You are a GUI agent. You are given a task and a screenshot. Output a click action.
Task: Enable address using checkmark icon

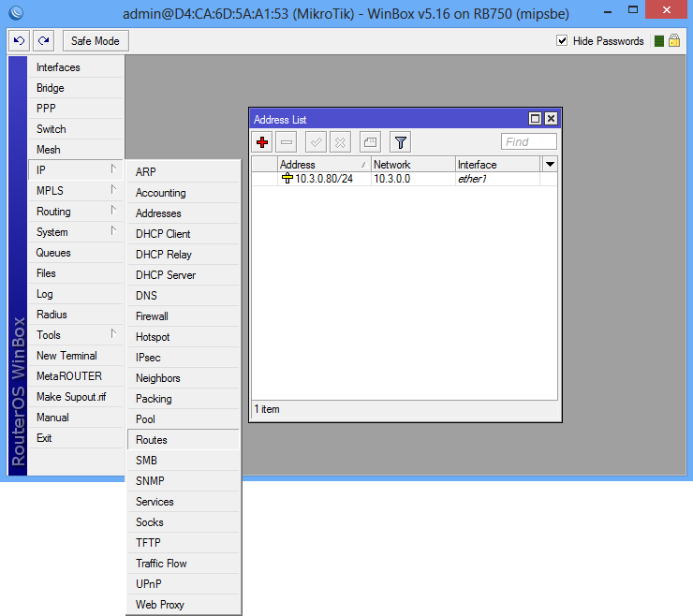(x=316, y=142)
